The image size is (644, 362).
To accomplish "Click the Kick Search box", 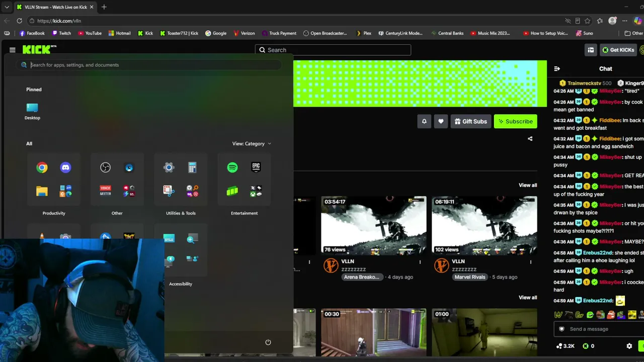I will coord(333,50).
